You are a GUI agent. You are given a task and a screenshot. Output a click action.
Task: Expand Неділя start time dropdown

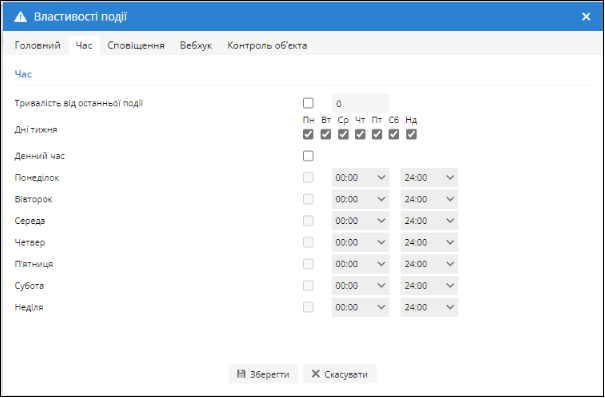(x=360, y=307)
